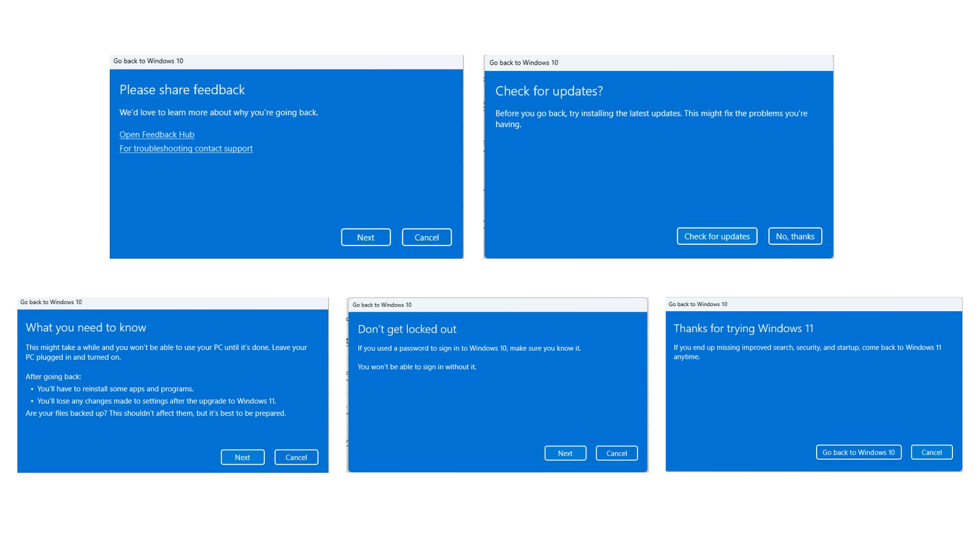The image size is (980, 551).
Task: Cancel the Please share feedback dialog
Action: point(427,237)
